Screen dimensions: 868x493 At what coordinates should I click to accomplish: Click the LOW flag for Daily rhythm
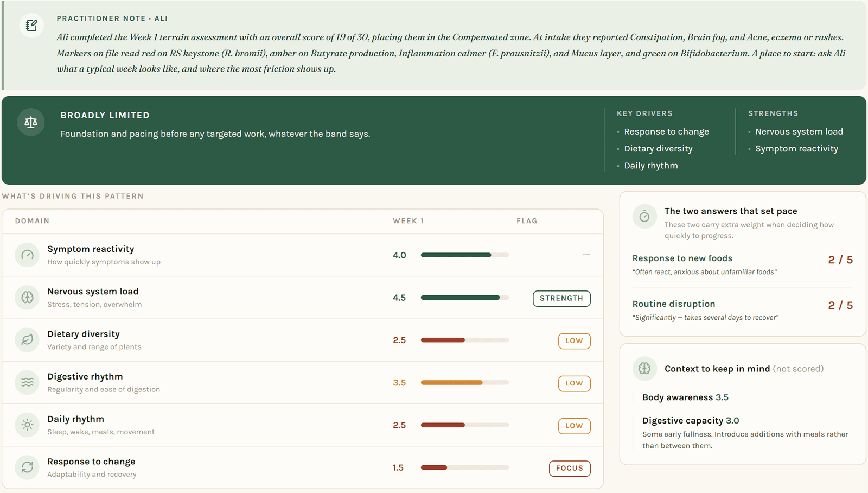pyautogui.click(x=574, y=426)
